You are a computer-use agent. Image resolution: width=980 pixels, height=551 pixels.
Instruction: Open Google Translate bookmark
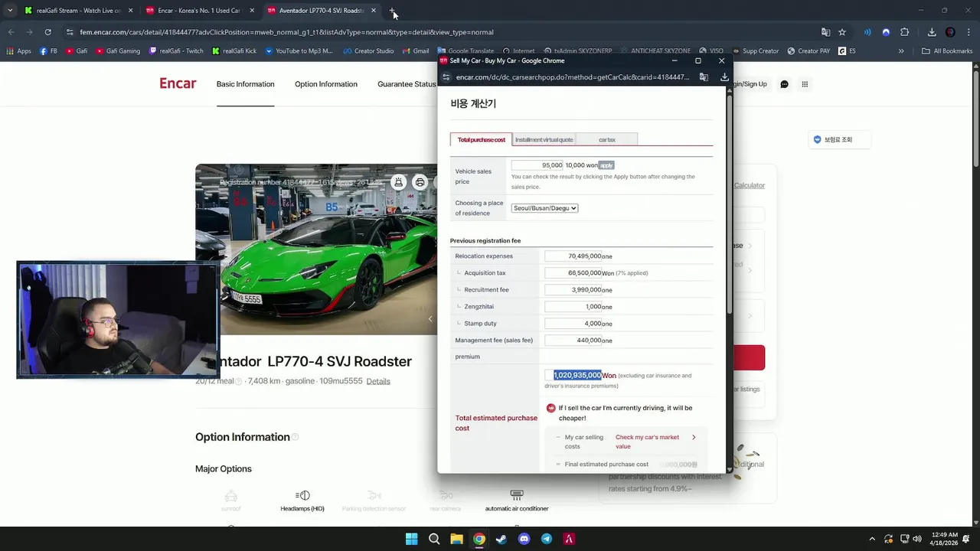(x=465, y=51)
